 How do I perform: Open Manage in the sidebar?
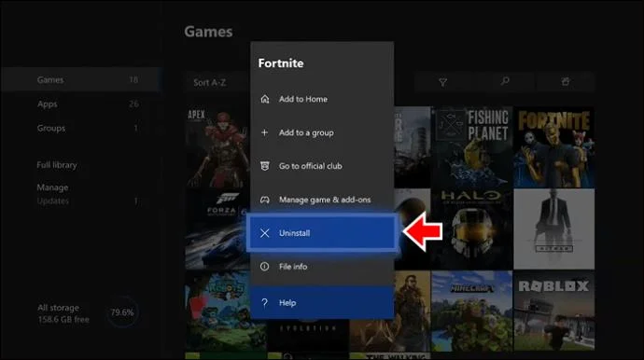coord(52,187)
